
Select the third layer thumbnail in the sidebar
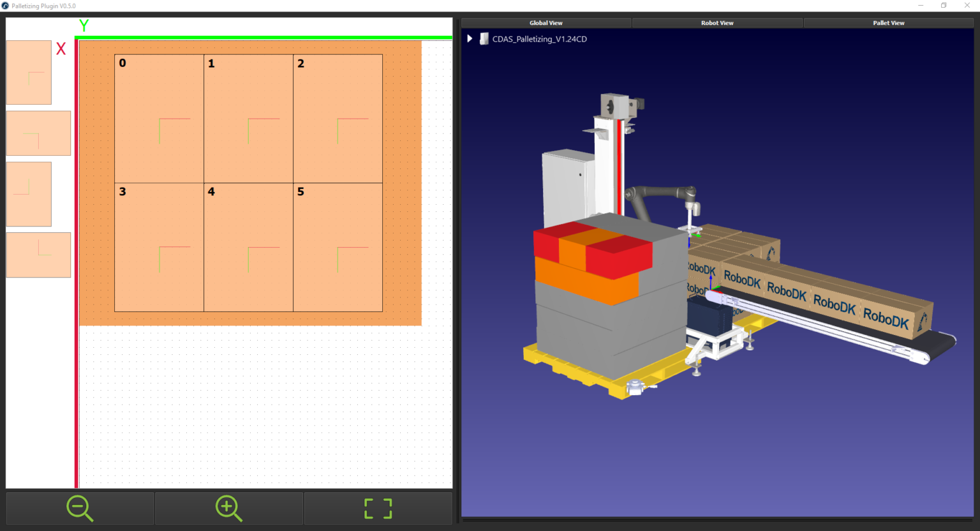[x=29, y=194]
